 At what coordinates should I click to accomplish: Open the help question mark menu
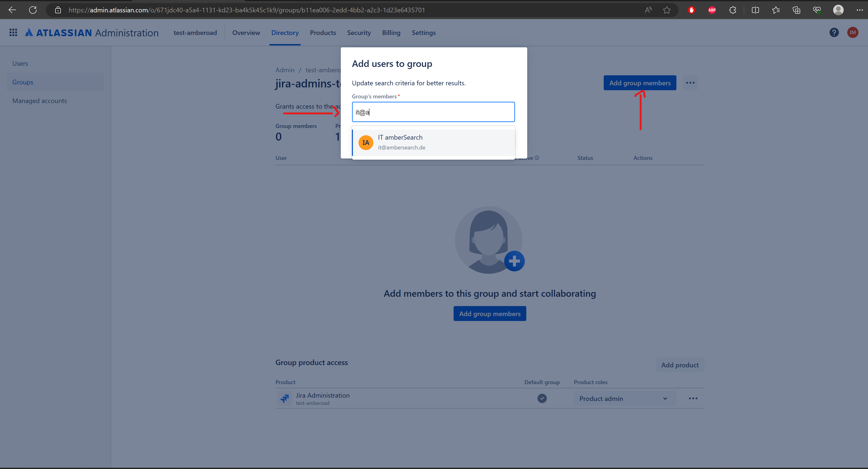point(834,32)
